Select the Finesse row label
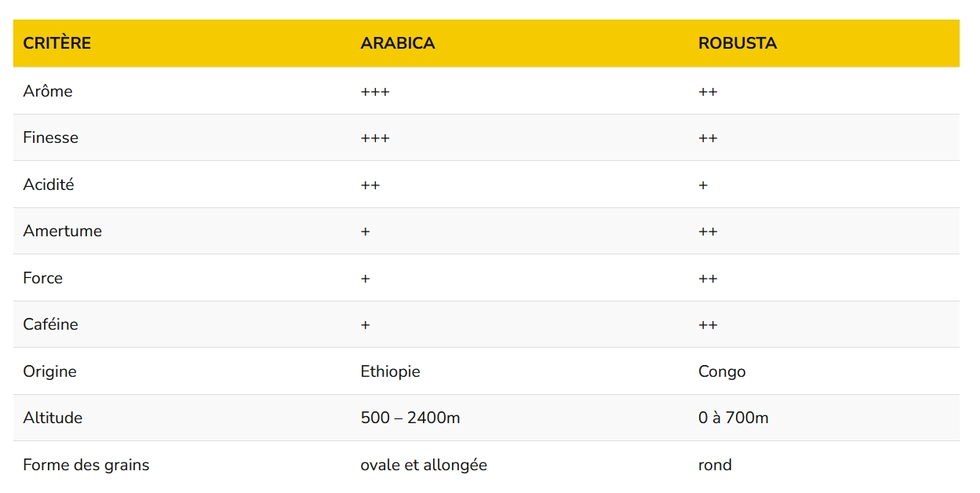980x493 pixels. tap(51, 137)
